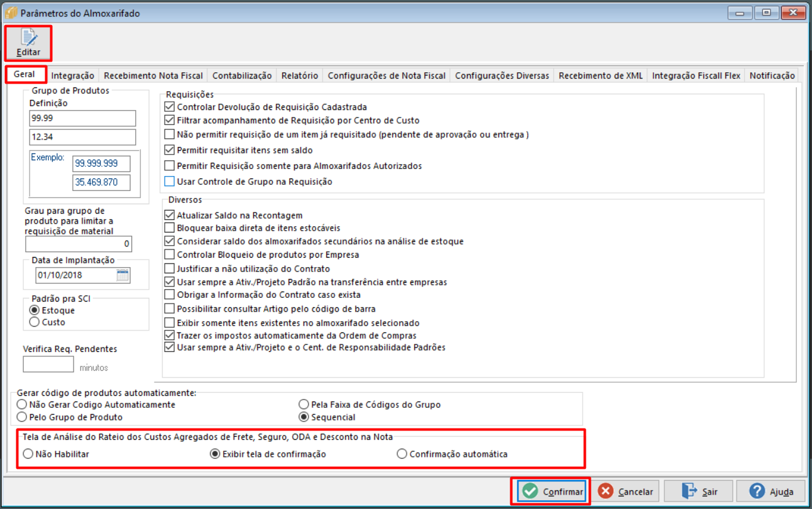
Task: Click the Grau para grupo de produto field
Action: [x=79, y=244]
